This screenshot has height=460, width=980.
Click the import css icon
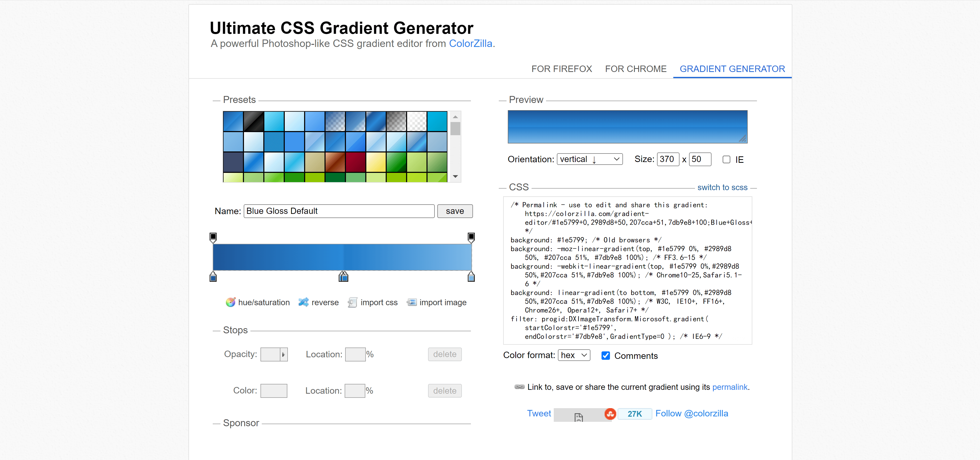pos(352,302)
